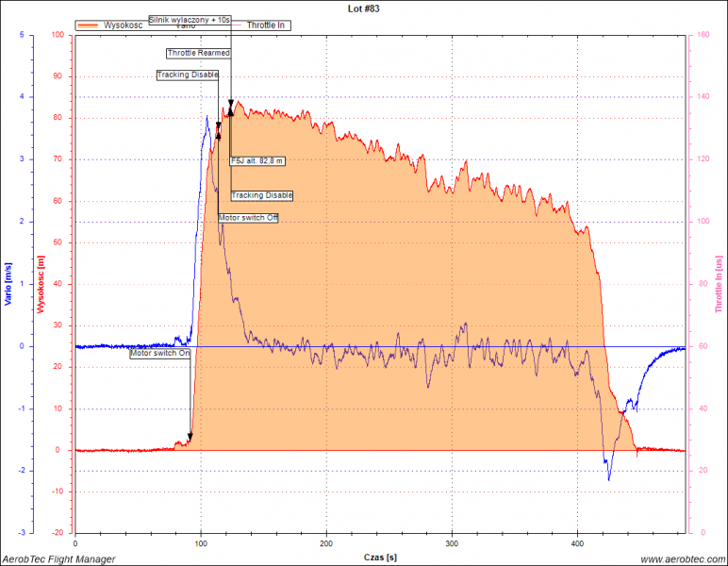
Task: Toggle the Throttle In legend entry
Action: click(267, 25)
